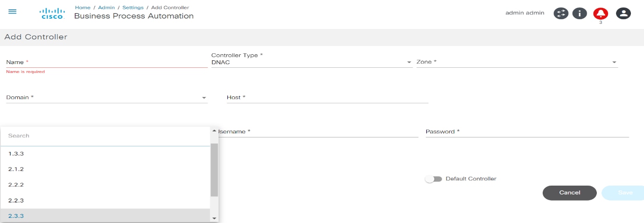Click the dropdown Search box
The height and width of the screenshot is (223, 644).
(106, 136)
